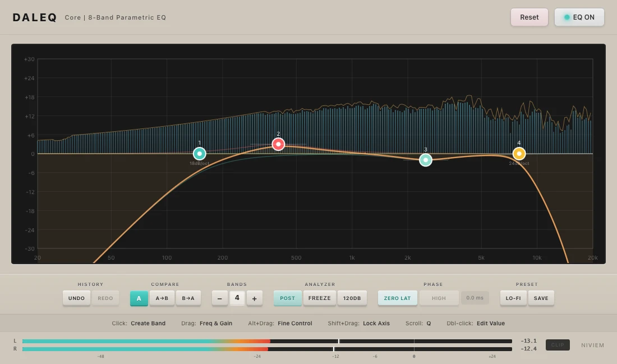Reset the CLIP indicator
The image size is (617, 364).
(x=558, y=345)
